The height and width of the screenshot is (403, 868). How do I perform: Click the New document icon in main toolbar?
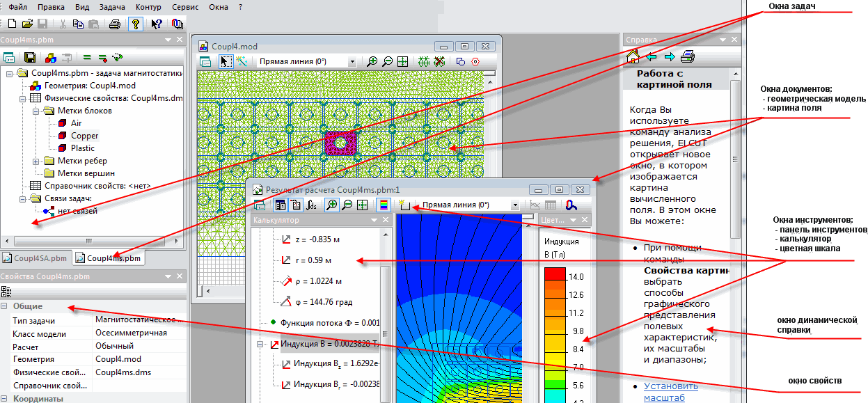[x=12, y=24]
